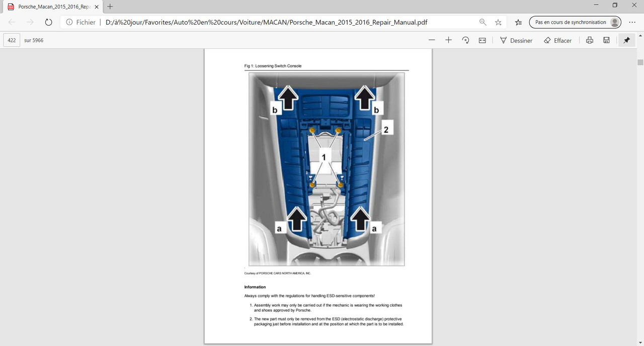
Task: Open the favorites list
Action: pos(519,22)
